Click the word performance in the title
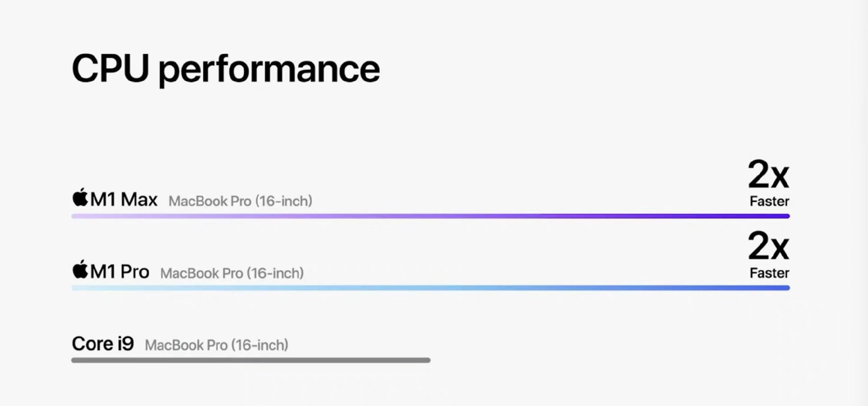 point(269,70)
